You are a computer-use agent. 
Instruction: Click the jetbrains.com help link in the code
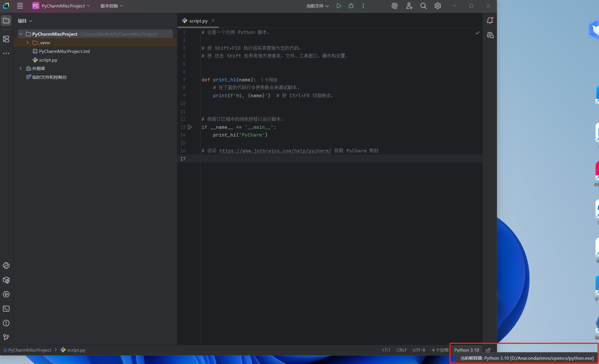pyautogui.click(x=275, y=151)
